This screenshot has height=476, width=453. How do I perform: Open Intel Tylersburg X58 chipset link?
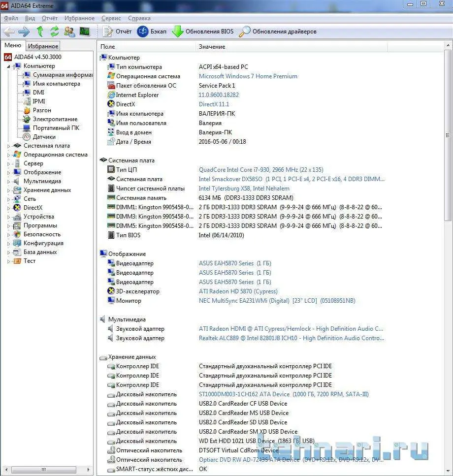coord(244,189)
